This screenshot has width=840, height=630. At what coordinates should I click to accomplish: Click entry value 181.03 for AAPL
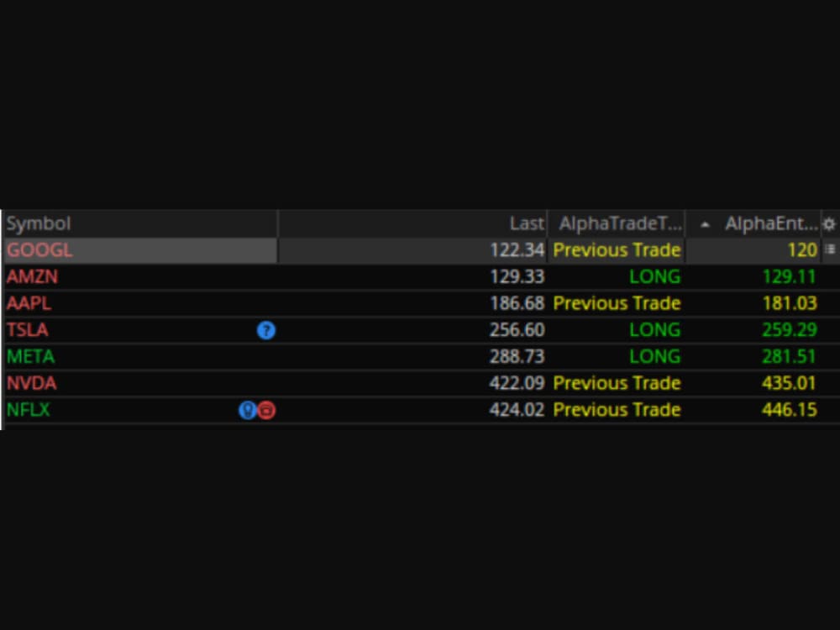tap(790, 303)
